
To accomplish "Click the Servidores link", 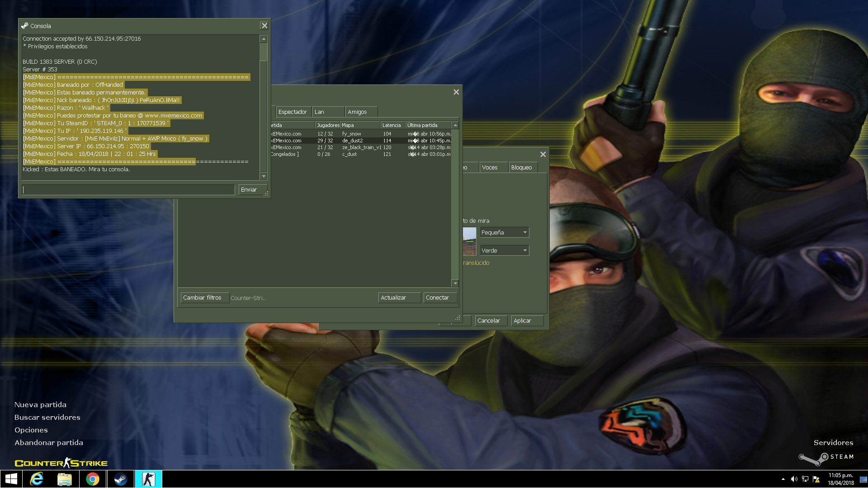I will [x=834, y=443].
